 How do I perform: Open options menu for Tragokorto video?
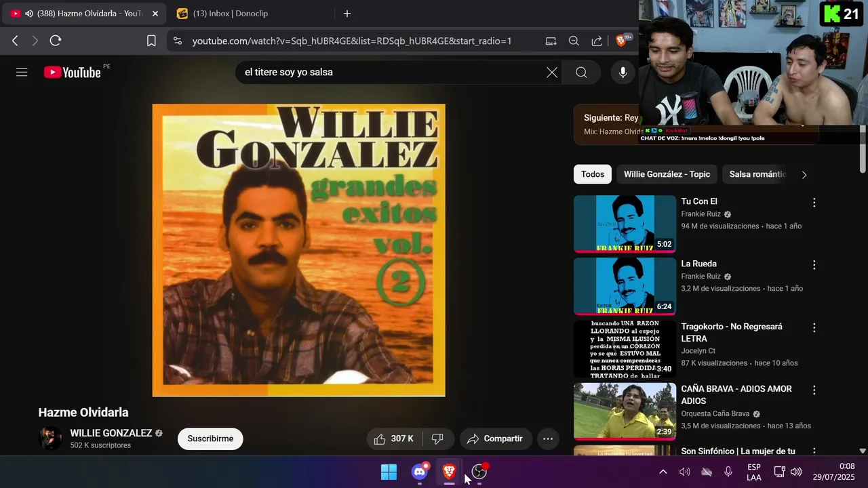(814, 327)
